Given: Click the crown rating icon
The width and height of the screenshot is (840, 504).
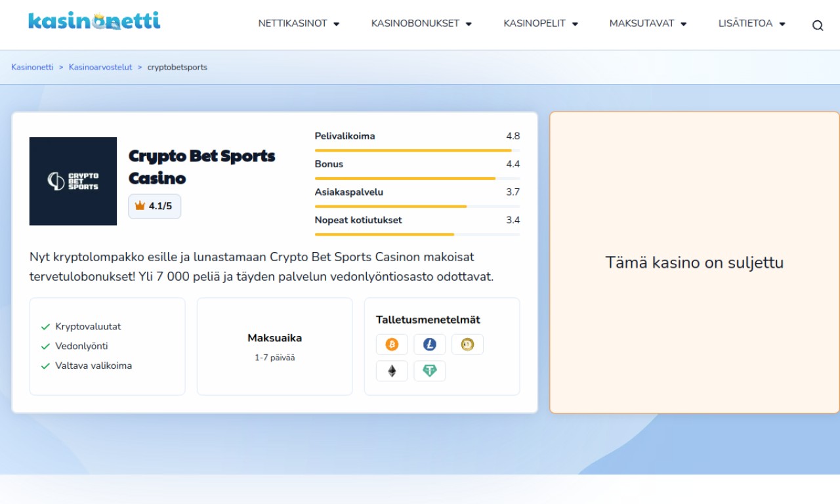Looking at the screenshot, I should click(140, 206).
